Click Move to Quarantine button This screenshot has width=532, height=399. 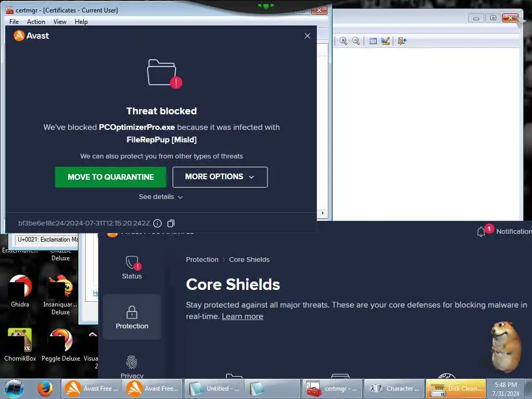coord(111,177)
